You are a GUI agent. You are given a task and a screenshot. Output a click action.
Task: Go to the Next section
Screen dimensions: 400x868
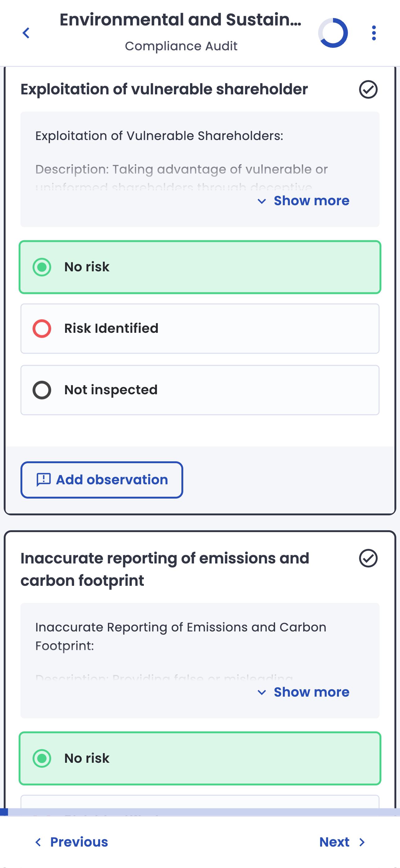click(x=334, y=842)
